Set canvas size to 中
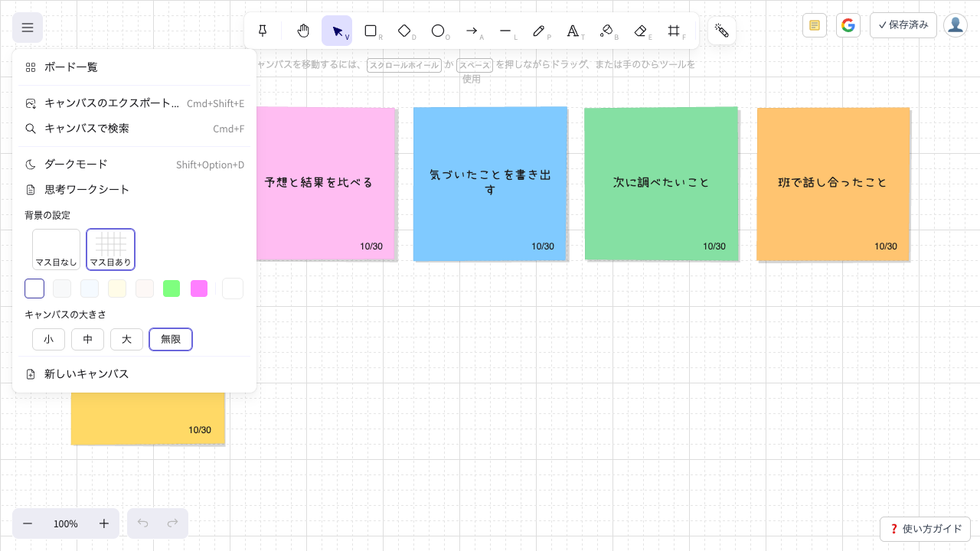Viewport: 980px width, 551px height. 87,339
